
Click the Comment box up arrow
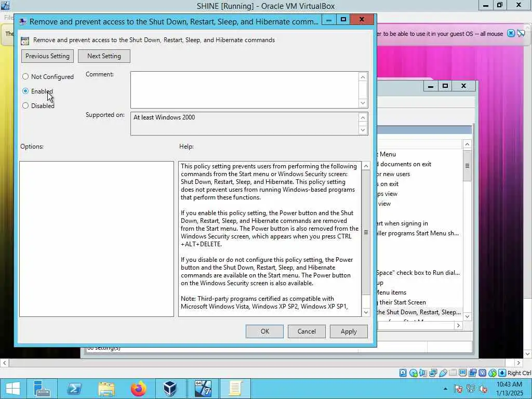coord(363,77)
